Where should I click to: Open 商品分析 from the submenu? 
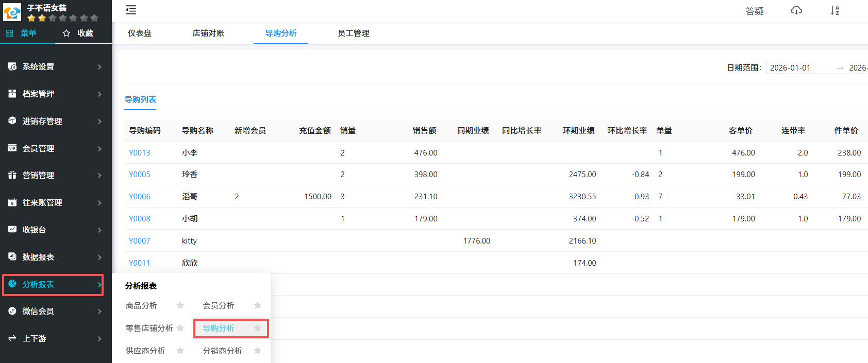click(x=141, y=305)
